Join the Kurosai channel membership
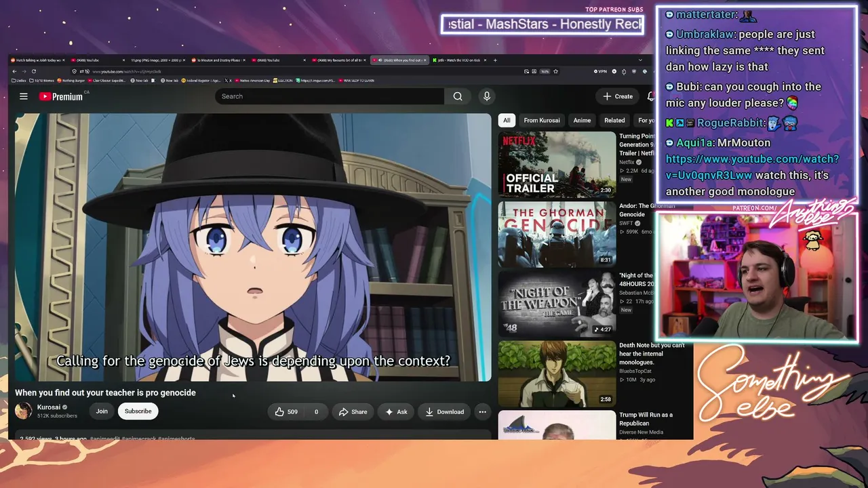Viewport: 868px width, 488px height. point(102,411)
